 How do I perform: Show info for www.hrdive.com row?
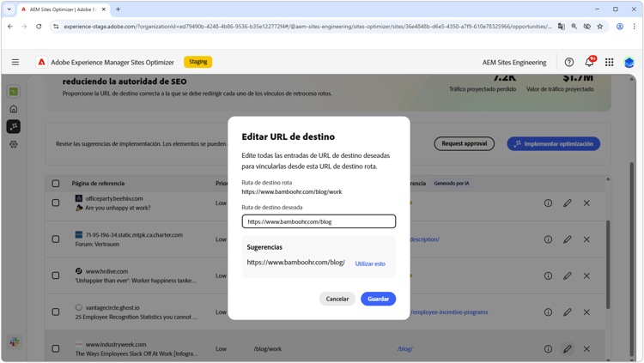click(x=548, y=276)
